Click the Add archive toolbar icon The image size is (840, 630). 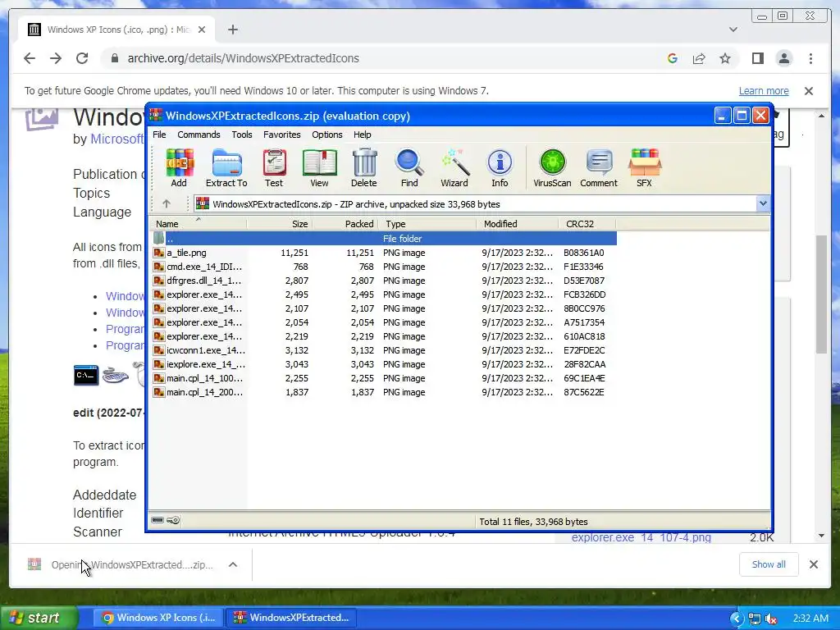[179, 167]
